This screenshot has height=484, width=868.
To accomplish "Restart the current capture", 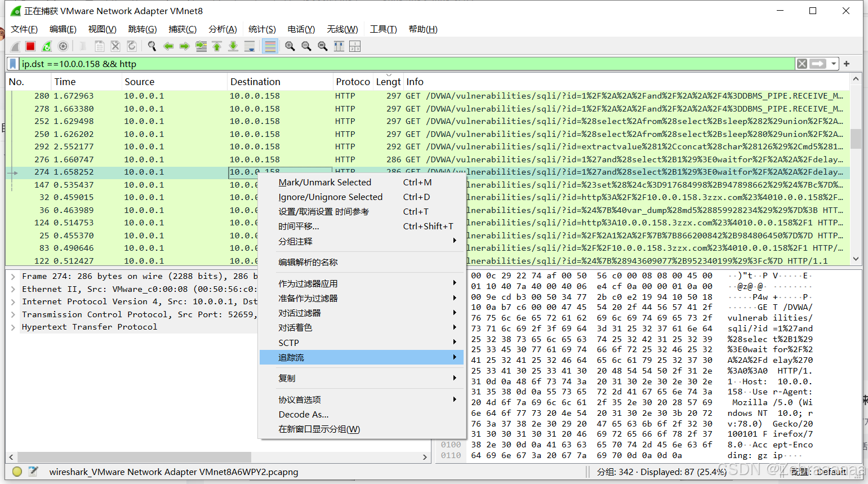I will (x=47, y=46).
